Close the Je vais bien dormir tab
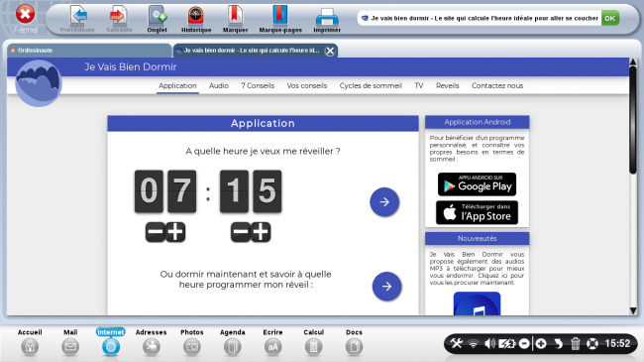Screen dimensions: 644x362 329,51
